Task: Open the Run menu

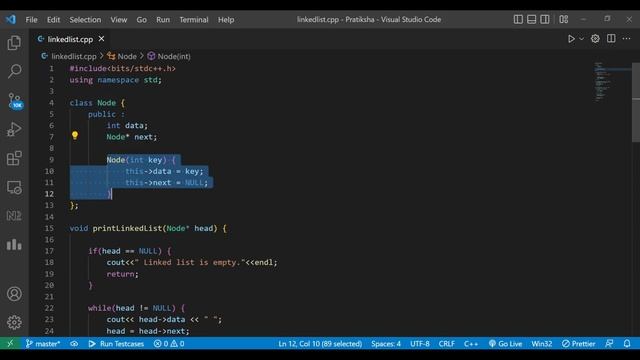Action: click(x=163, y=20)
